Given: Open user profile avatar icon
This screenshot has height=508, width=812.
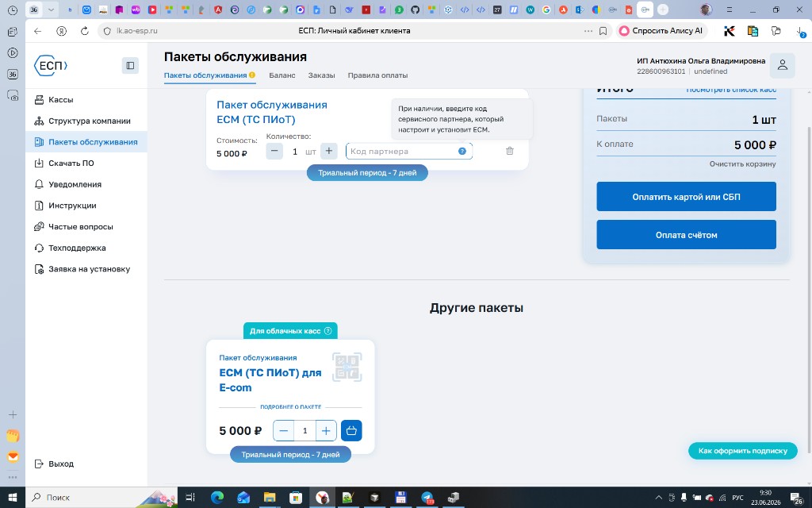Looking at the screenshot, I should [782, 65].
